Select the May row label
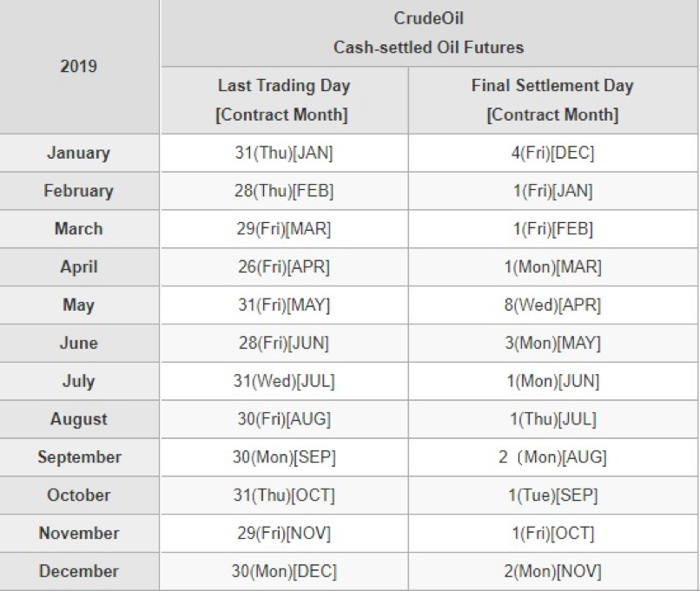This screenshot has height=591, width=700. point(79,305)
